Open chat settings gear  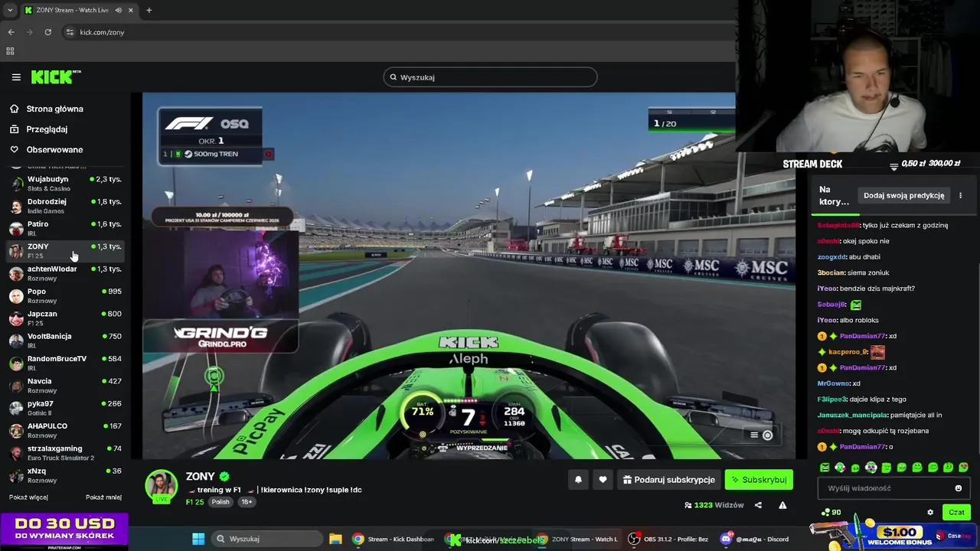click(x=930, y=513)
